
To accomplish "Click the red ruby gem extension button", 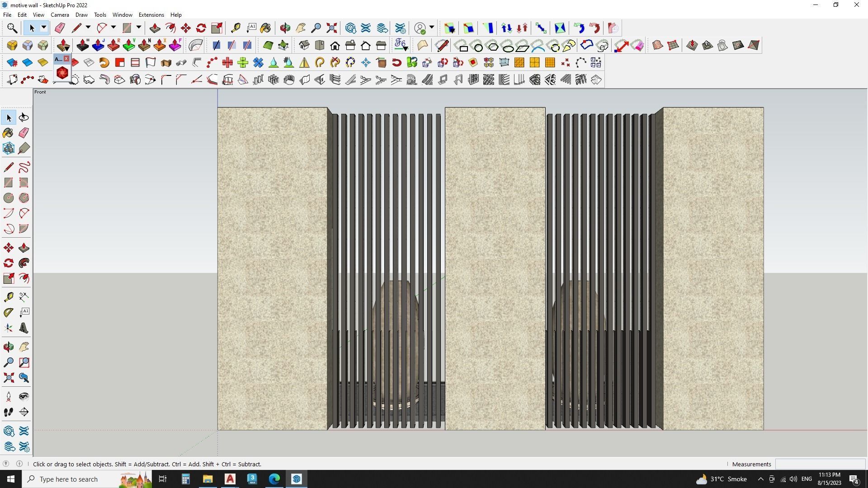I will [62, 73].
